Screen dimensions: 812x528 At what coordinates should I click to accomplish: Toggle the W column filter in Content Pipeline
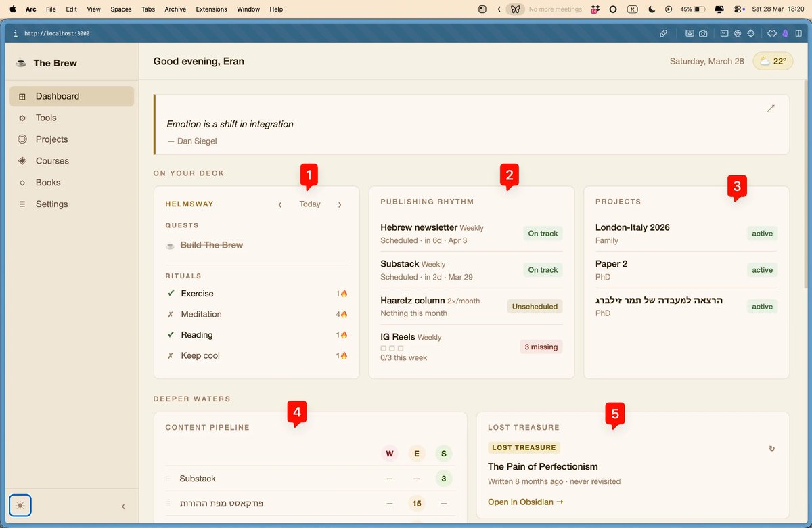(390, 454)
